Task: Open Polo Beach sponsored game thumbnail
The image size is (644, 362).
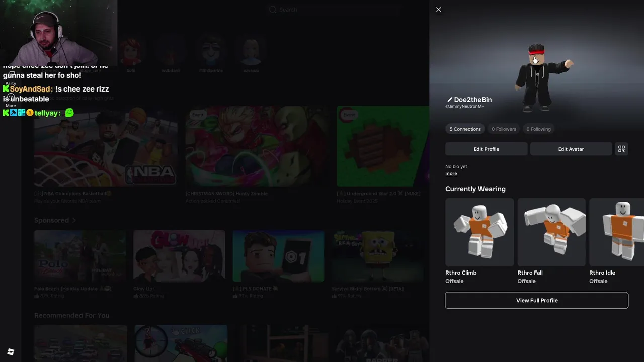Action: click(79, 256)
